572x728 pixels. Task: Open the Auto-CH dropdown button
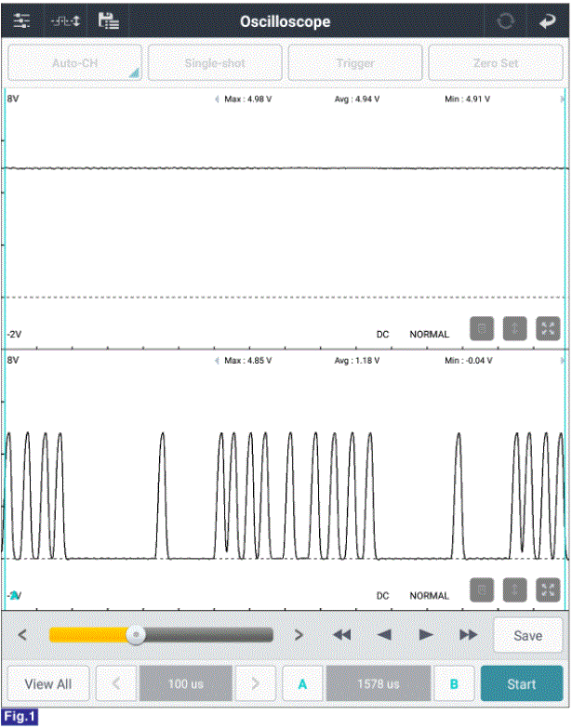tap(74, 62)
